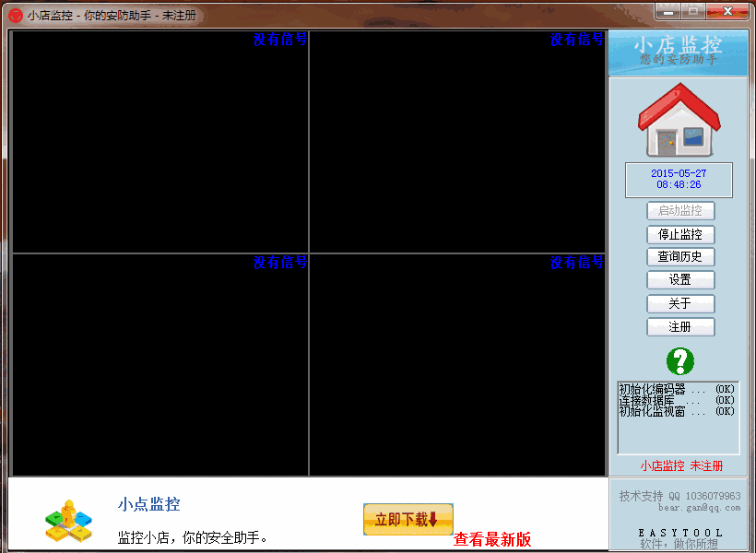Click the 小店监控 未注册 red status text
Viewport: 756px width, 553px height.
680,466
